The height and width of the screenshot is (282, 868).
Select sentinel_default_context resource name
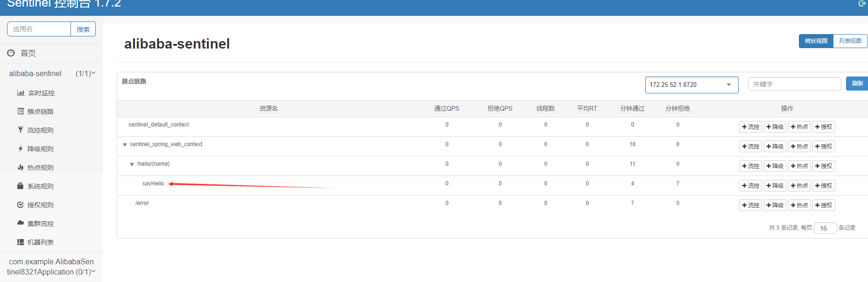pyautogui.click(x=158, y=125)
